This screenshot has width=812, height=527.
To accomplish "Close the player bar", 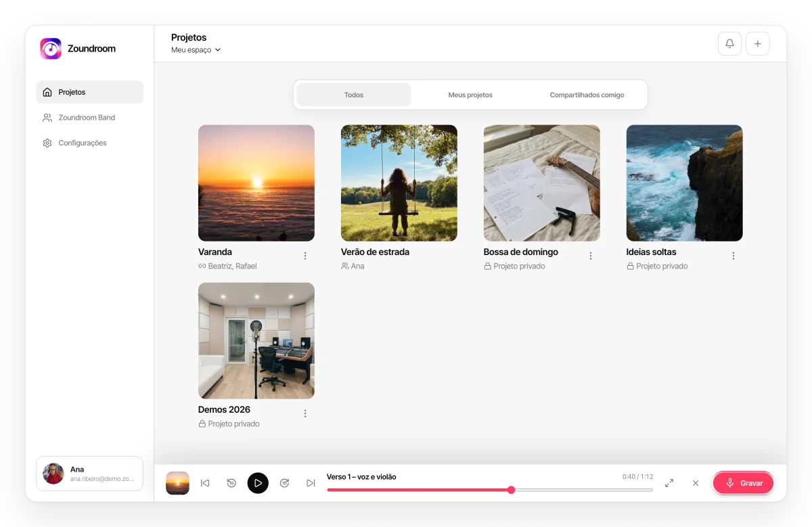I will coord(696,483).
